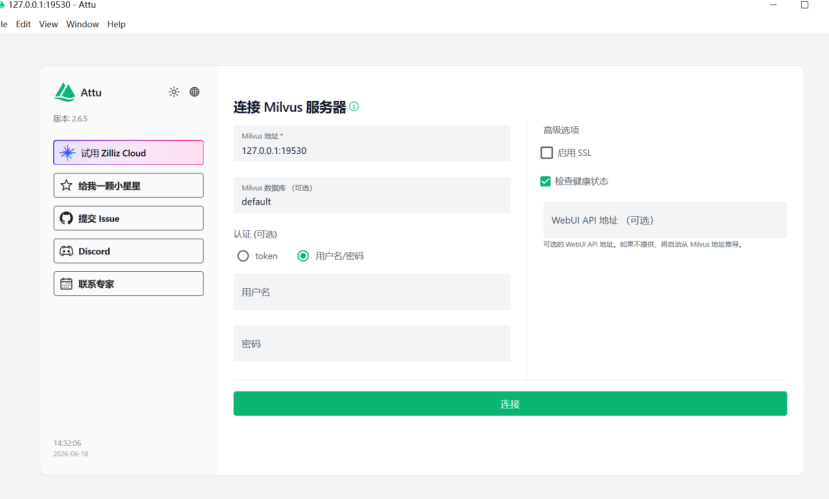Image resolution: width=829 pixels, height=499 pixels.
Task: Click the green 连接 connect button
Action: [510, 404]
